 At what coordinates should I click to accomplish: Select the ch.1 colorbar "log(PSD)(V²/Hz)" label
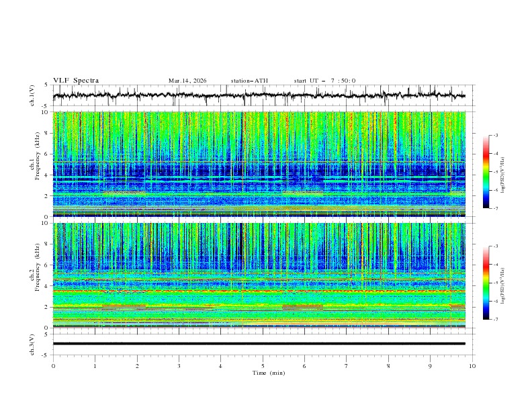tap(503, 175)
